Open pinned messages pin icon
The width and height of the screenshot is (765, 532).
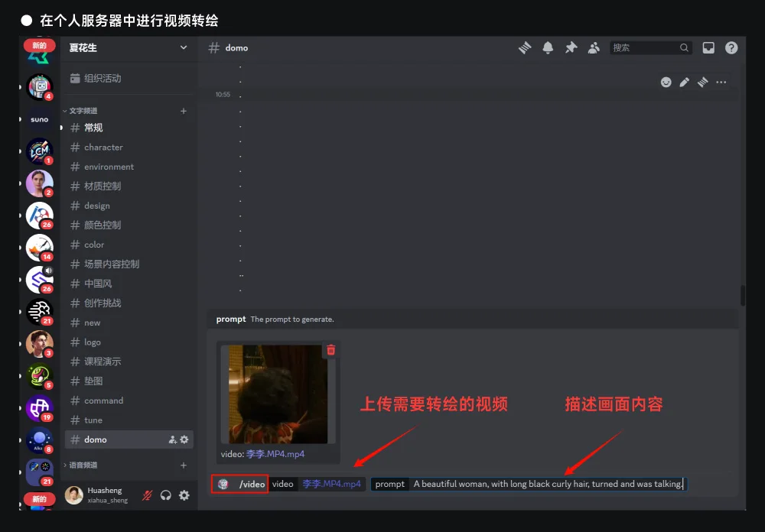pyautogui.click(x=571, y=48)
